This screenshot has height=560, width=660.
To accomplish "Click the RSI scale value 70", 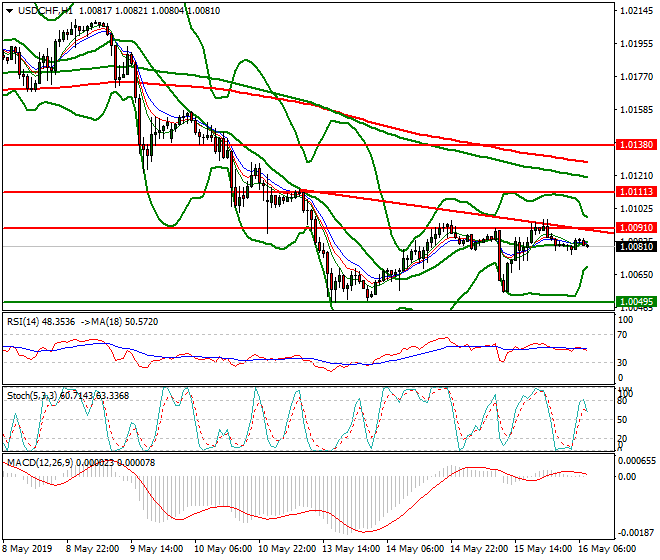I will (x=623, y=335).
